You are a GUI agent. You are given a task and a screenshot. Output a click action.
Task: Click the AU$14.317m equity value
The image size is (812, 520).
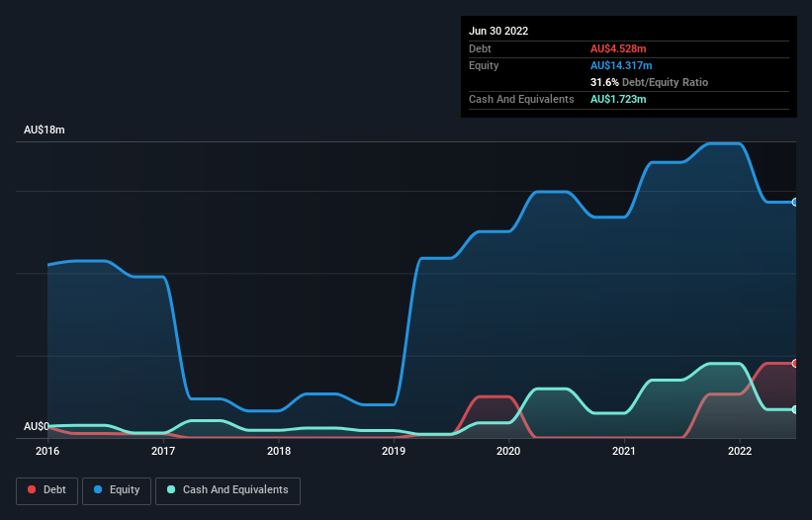pos(621,65)
